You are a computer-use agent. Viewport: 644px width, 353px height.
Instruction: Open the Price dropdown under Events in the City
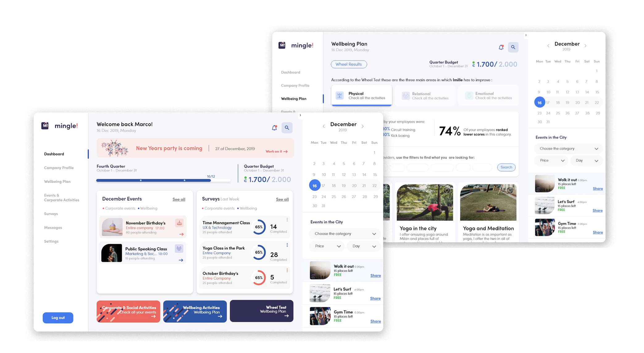327,246
